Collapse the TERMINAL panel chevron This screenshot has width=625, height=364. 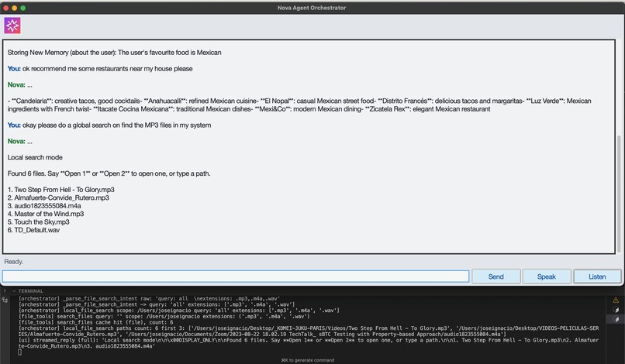pyautogui.click(x=14, y=291)
